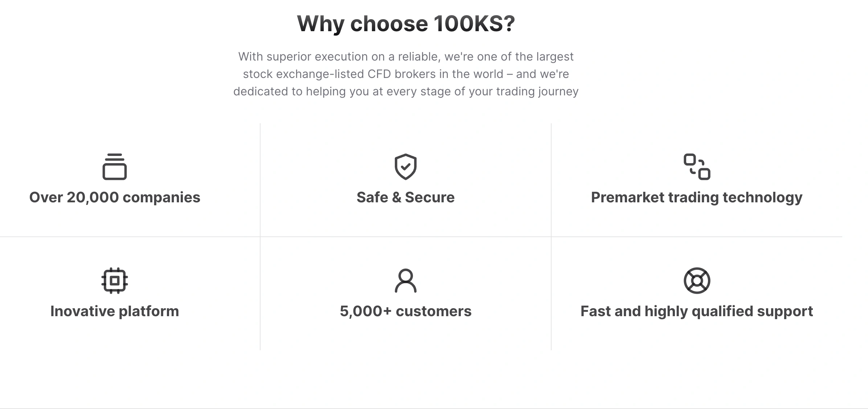Select the line mentioning 'CFD brokers'
Image resolution: width=868 pixels, height=409 pixels.
tap(406, 74)
